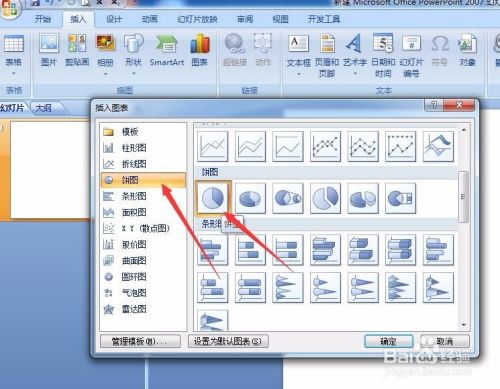Image resolution: width=500 pixels, height=389 pixels.
Task: Insert date and time (日期和时间)
Action: click(x=383, y=55)
